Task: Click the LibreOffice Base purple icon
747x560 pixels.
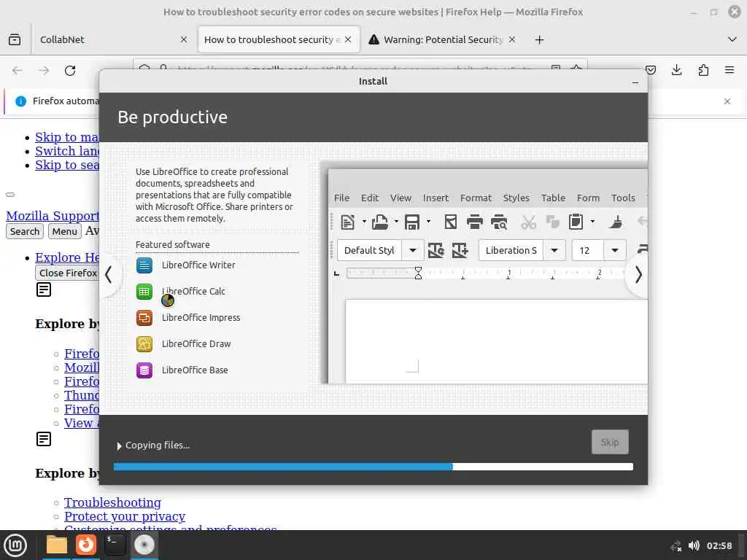Action: pyautogui.click(x=144, y=370)
